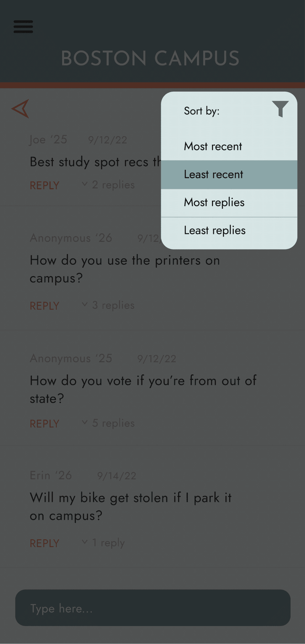
Task: Open the vote from out of state post
Action: [143, 389]
